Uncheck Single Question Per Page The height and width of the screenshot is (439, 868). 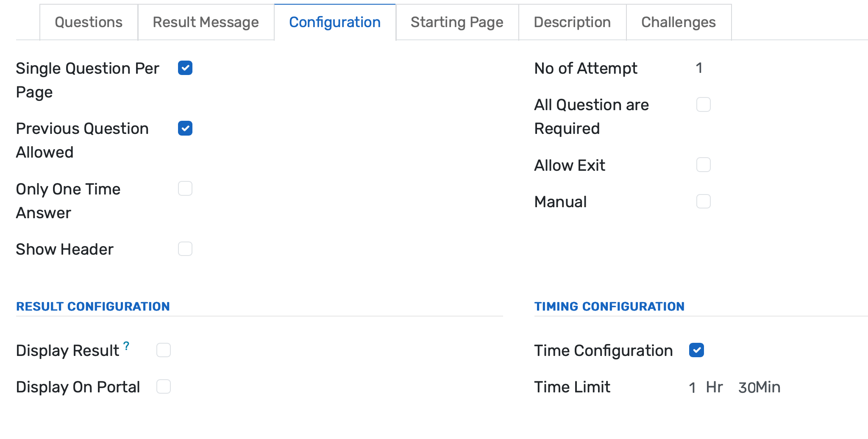coord(185,68)
